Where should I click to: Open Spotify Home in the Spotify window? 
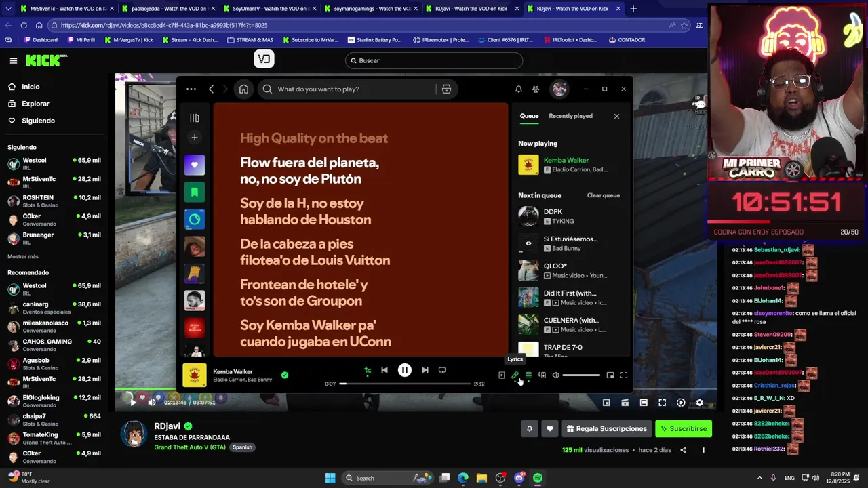coord(243,89)
